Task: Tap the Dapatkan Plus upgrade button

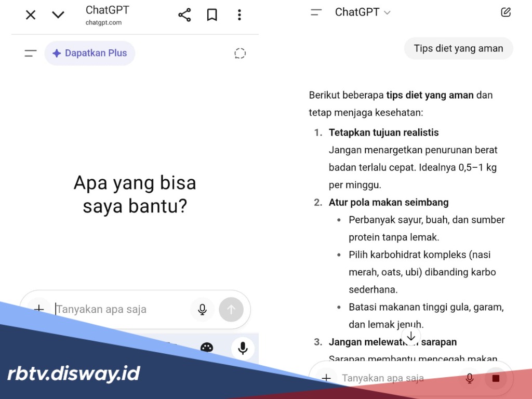Action: pyautogui.click(x=89, y=53)
